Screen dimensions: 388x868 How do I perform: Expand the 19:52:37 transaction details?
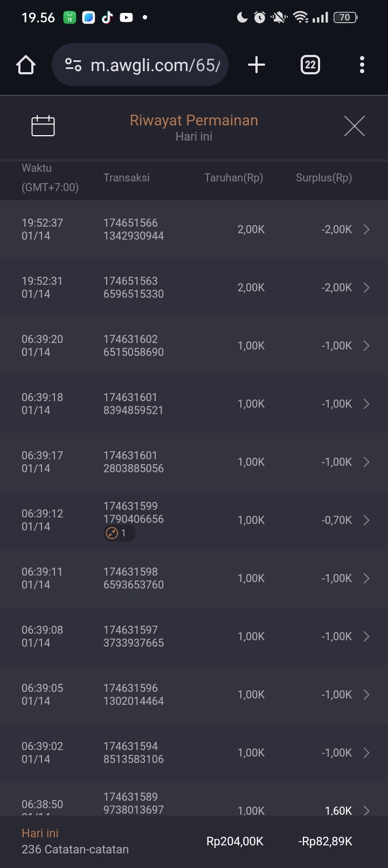[366, 229]
